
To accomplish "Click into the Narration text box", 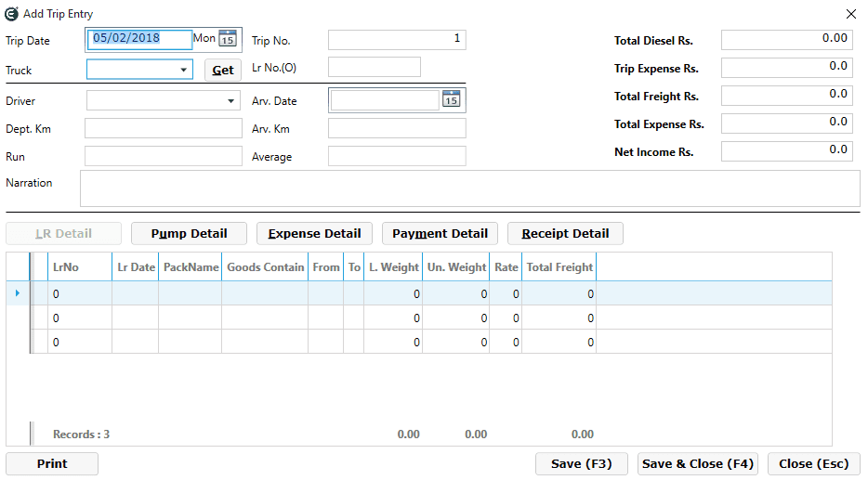I will [469, 188].
